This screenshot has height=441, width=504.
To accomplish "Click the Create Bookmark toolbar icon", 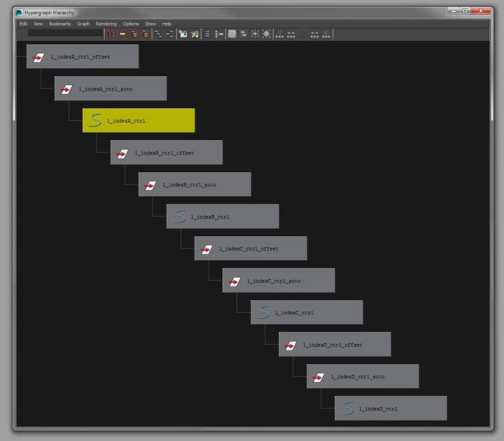I will coord(183,34).
